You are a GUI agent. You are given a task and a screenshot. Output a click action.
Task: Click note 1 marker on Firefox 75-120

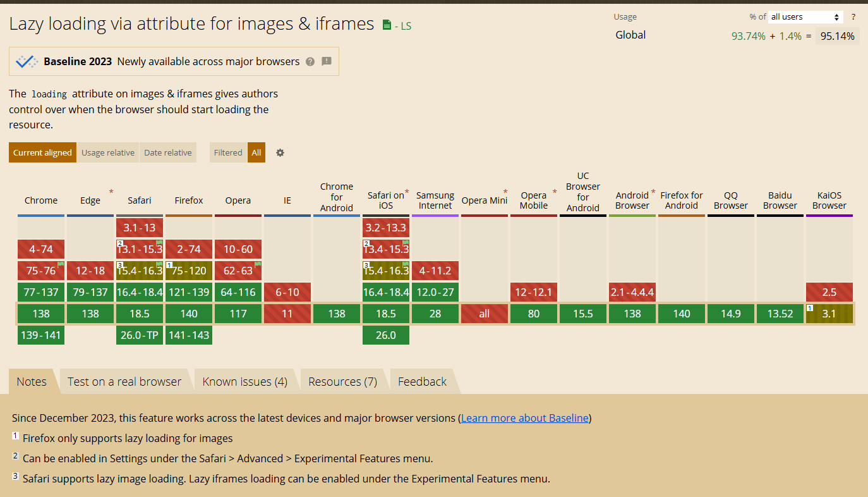(169, 264)
